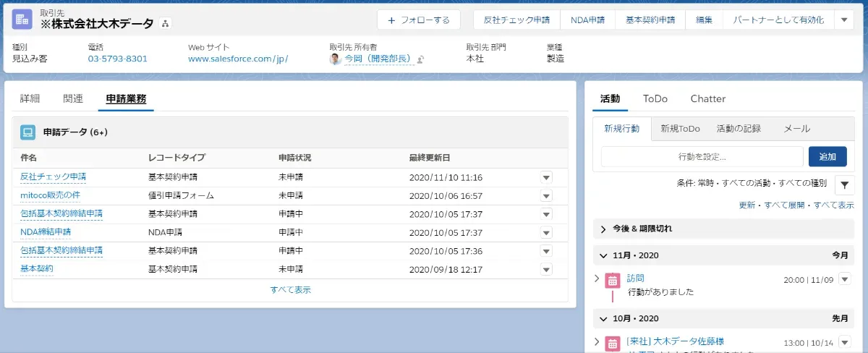Image resolution: width=868 pixels, height=353 pixels.
Task: Open the account hierarchy icon beside company name
Action: [166, 24]
